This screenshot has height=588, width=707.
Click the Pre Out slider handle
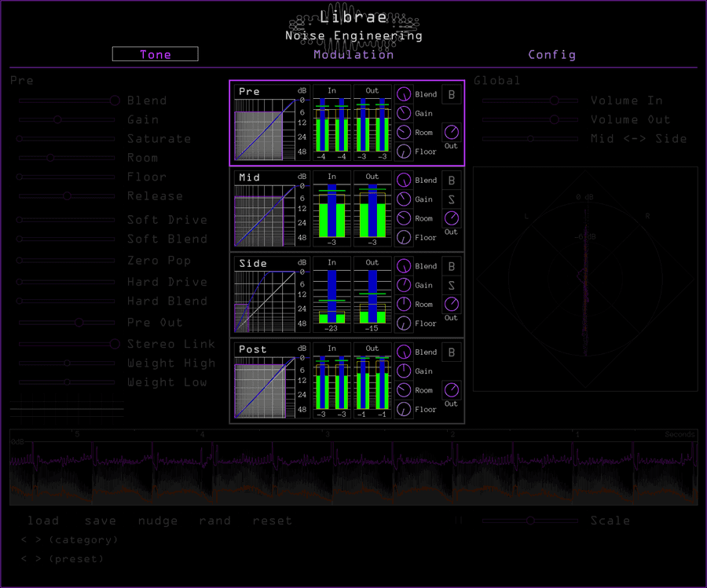pyautogui.click(x=79, y=322)
